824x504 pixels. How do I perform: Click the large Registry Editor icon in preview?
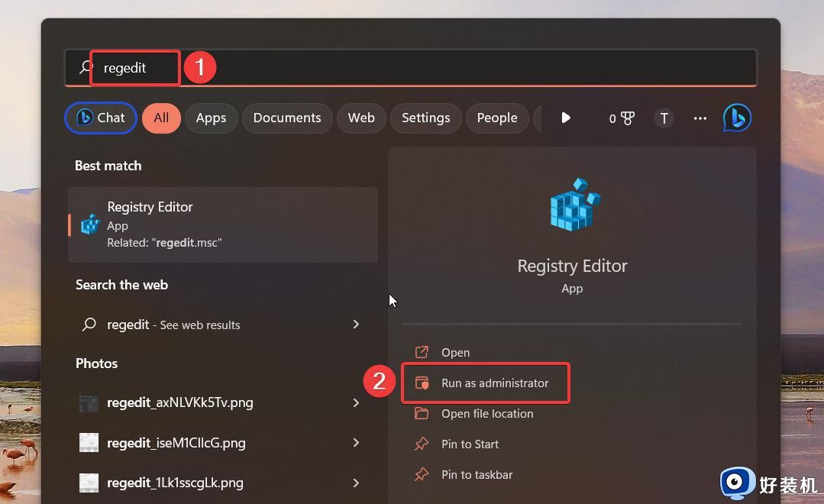tap(572, 205)
